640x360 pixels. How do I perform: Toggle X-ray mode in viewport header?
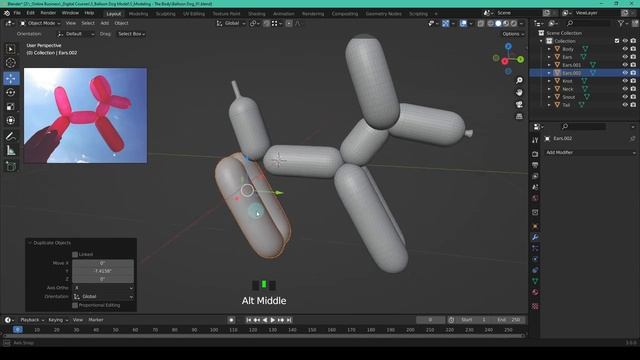[x=481, y=23]
